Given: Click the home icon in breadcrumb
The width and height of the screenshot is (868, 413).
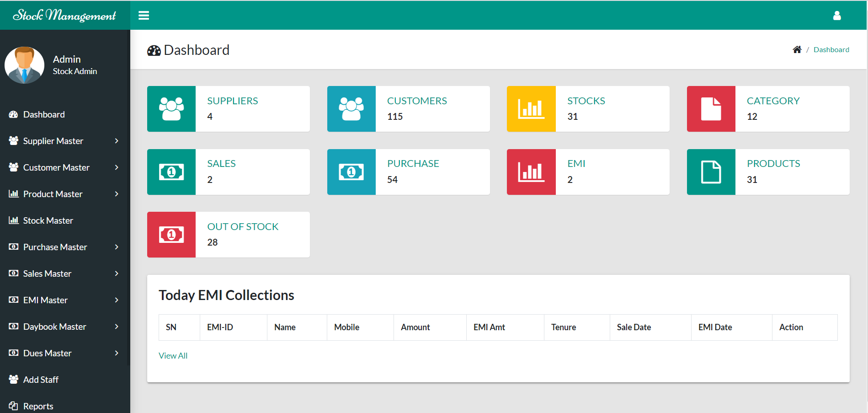Looking at the screenshot, I should coord(797,50).
